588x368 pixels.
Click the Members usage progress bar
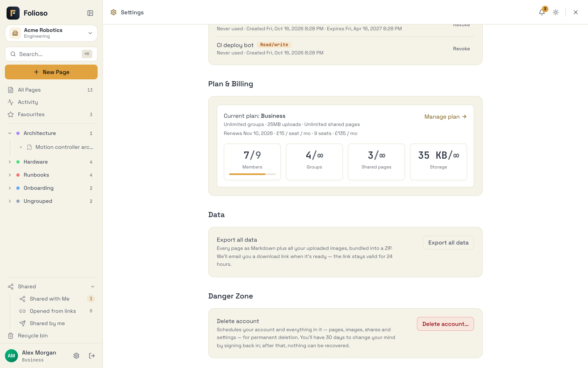252,174
